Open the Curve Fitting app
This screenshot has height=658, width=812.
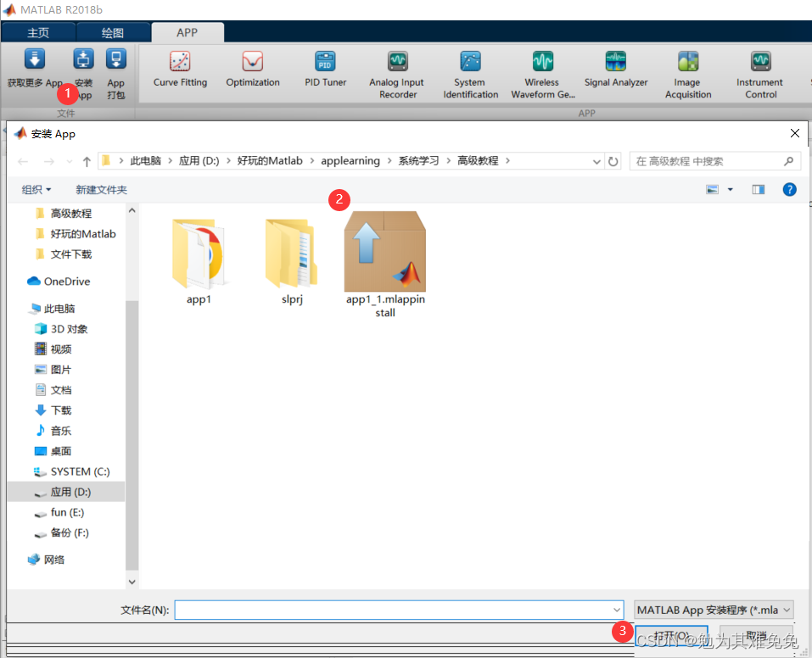(180, 69)
